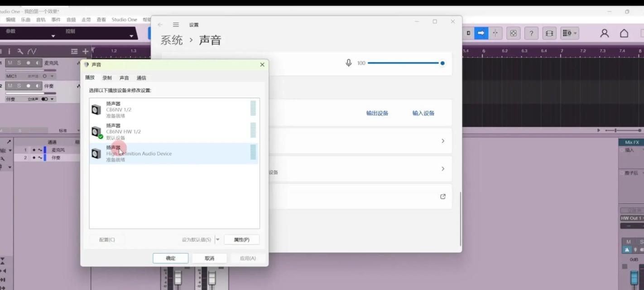Adjust the 麦克风 track volume slider
Image resolution: width=644 pixels, height=290 pixels.
tap(31, 70)
